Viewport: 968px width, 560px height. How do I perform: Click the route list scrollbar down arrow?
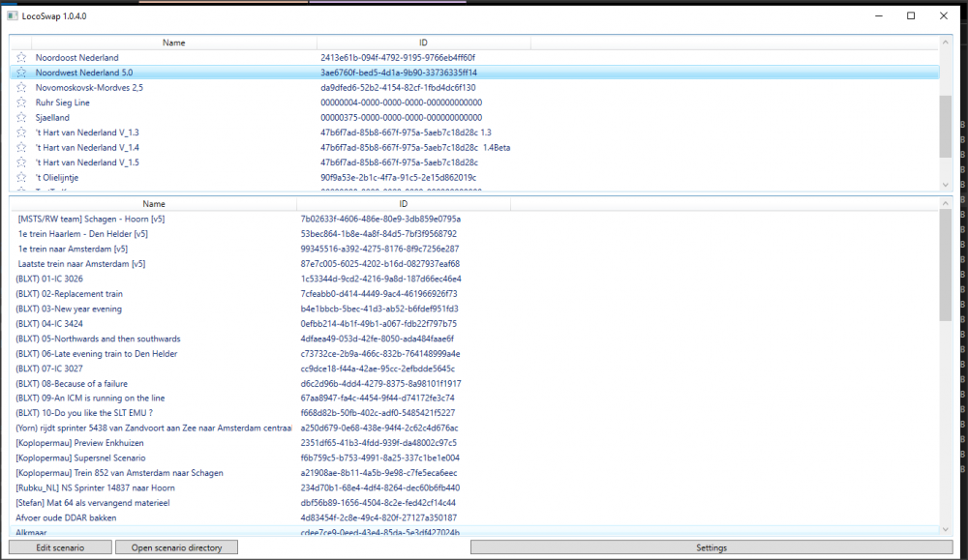[945, 185]
